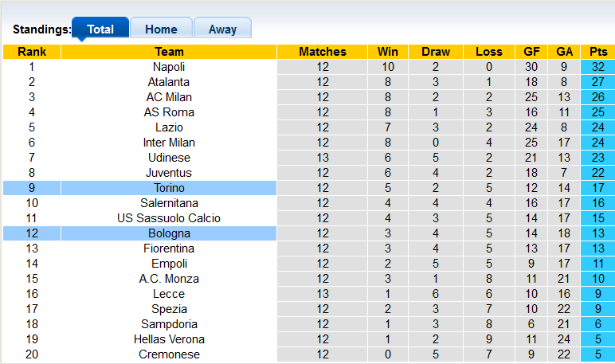Click the highlighted Bologna team
The width and height of the screenshot is (615, 364).
pos(169,233)
